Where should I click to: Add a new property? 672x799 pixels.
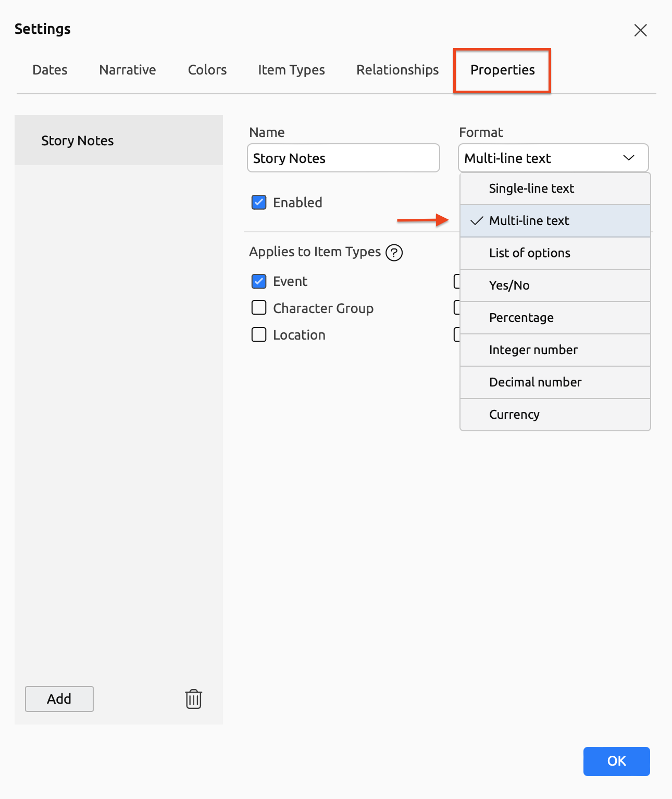coord(59,699)
